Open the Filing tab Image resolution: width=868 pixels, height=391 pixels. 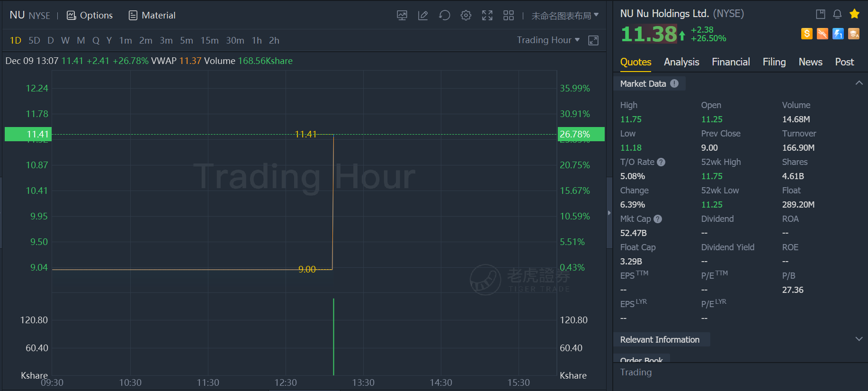pos(774,62)
